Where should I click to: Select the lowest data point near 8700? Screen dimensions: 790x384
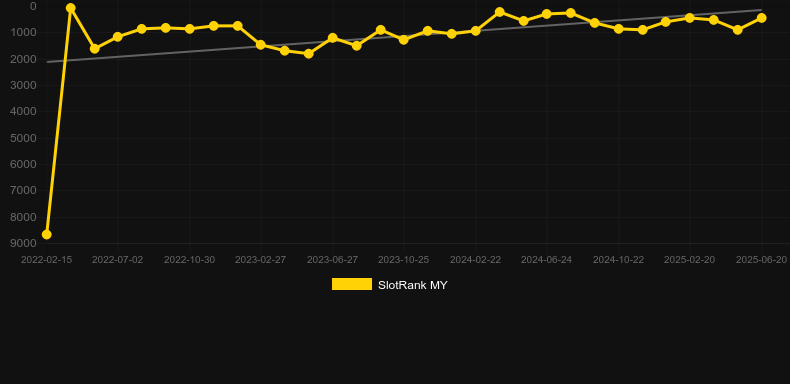tap(46, 234)
